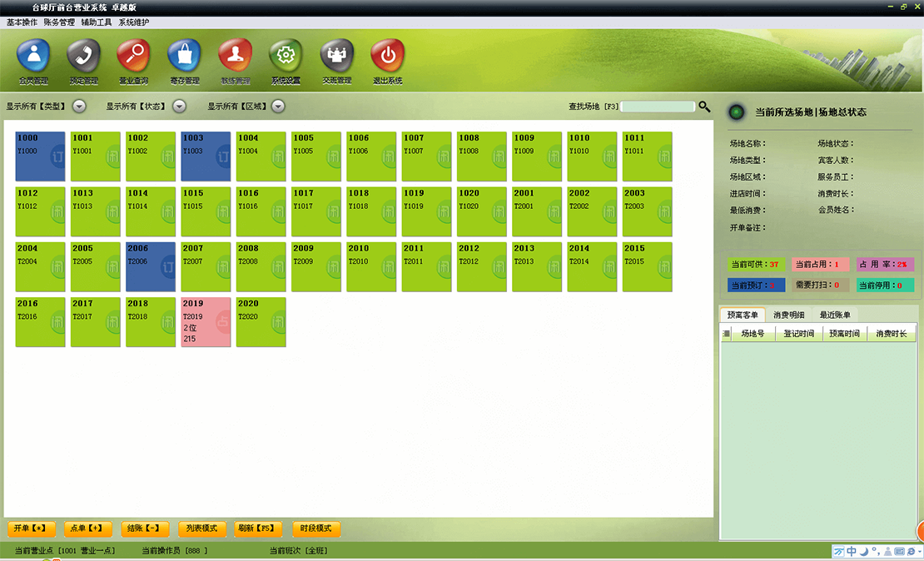The image size is (924, 561).
Task: Select reserved table tile 1003
Action: 206,156
